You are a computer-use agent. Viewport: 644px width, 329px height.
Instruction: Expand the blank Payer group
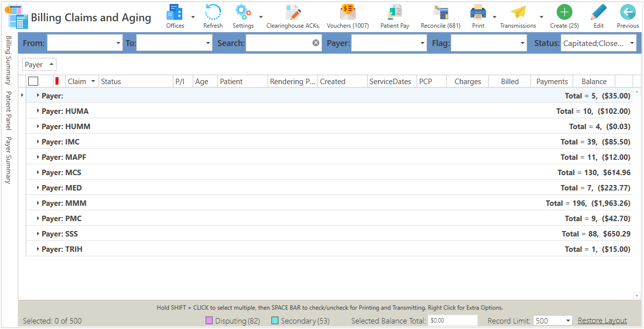pyautogui.click(x=38, y=95)
